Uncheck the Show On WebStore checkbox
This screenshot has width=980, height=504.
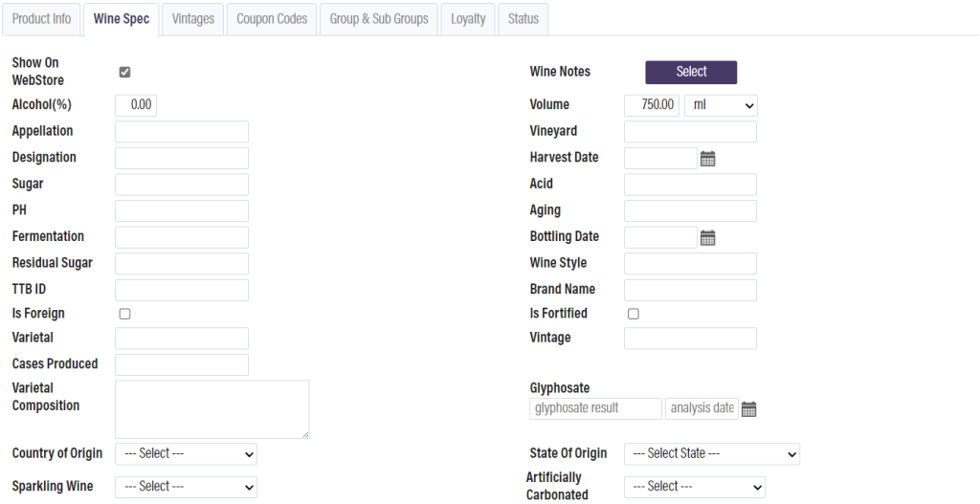(x=124, y=72)
